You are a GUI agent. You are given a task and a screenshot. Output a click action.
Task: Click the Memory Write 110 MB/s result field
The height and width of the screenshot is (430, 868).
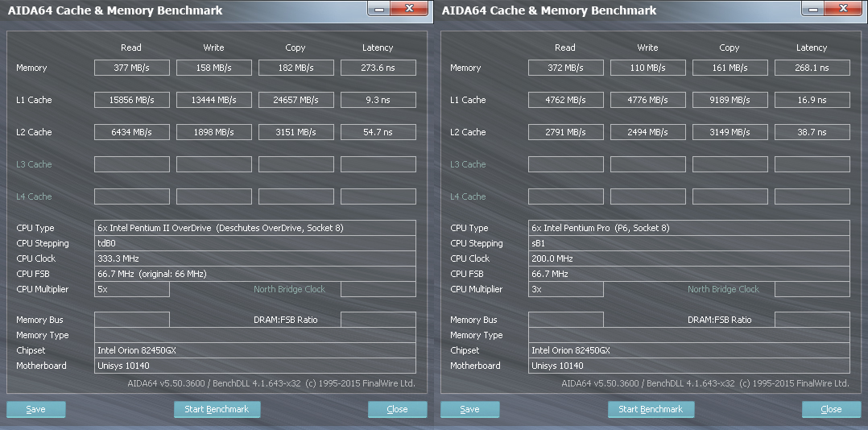pyautogui.click(x=647, y=68)
